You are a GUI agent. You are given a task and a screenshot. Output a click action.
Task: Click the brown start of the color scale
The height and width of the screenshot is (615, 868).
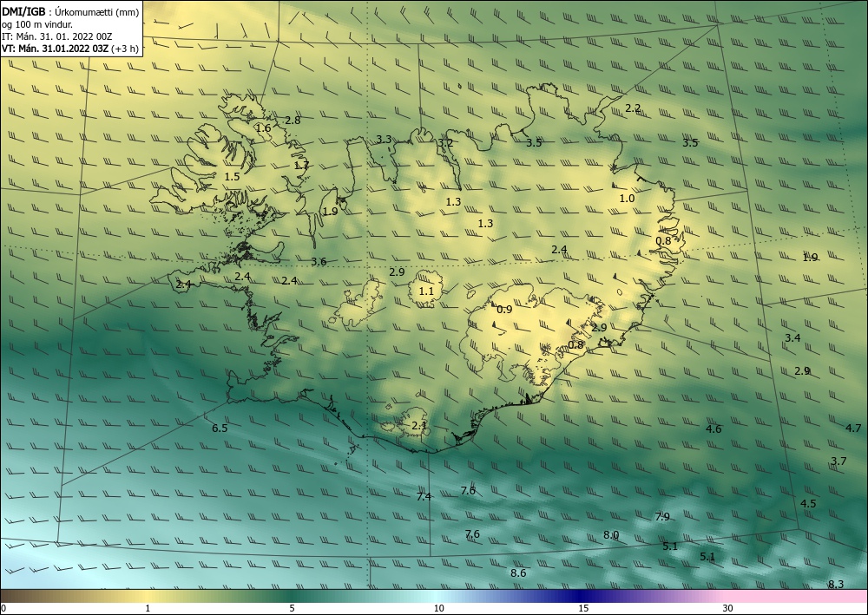tap(16, 596)
